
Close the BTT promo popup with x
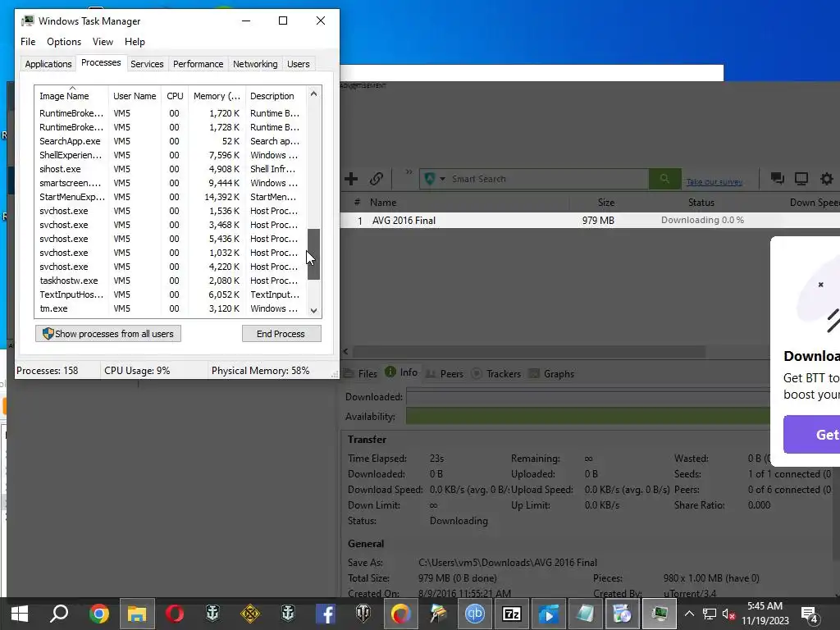(820, 285)
